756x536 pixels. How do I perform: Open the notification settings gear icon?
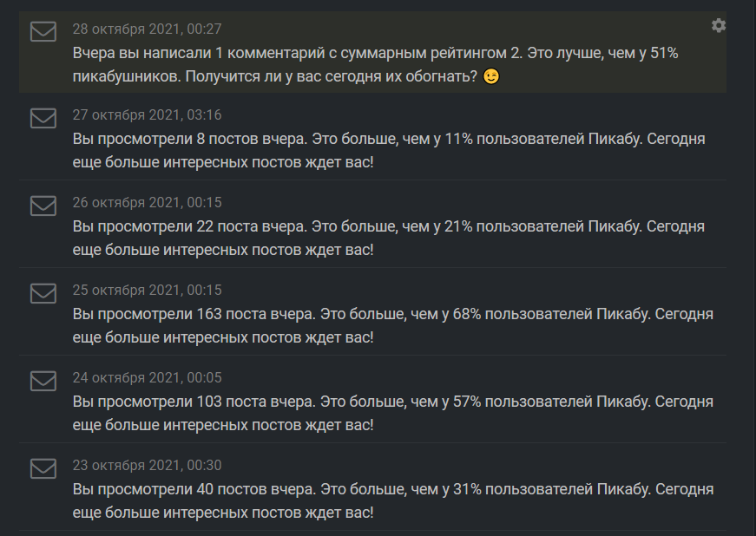click(719, 26)
